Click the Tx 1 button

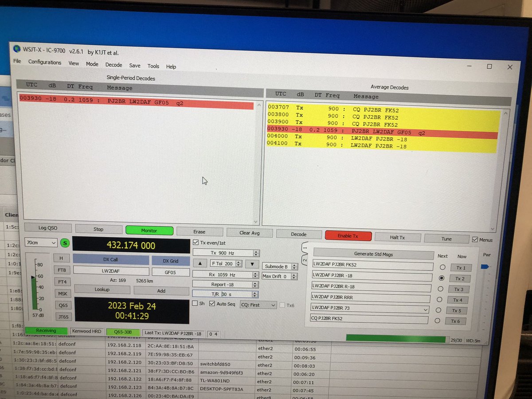461,268
